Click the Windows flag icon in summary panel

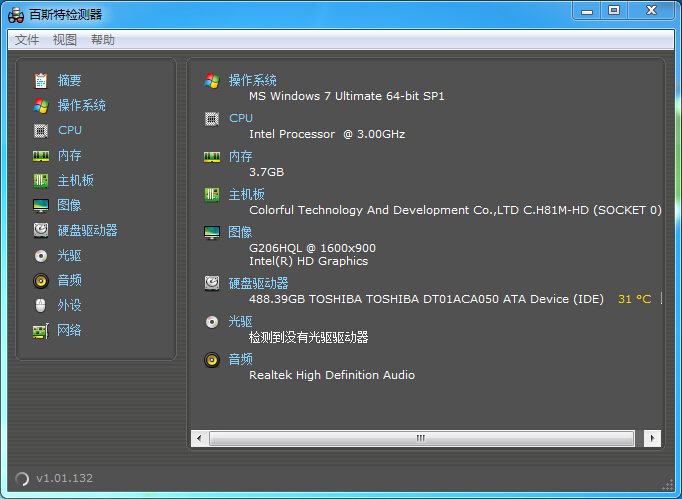click(212, 81)
